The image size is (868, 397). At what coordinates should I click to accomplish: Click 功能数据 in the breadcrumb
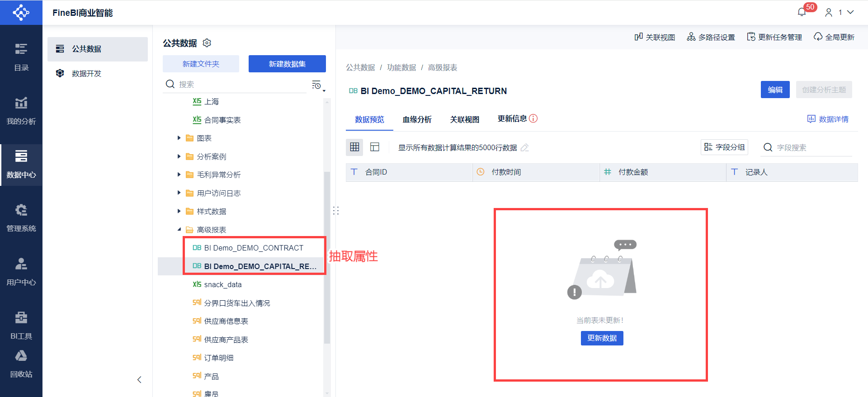click(x=401, y=67)
